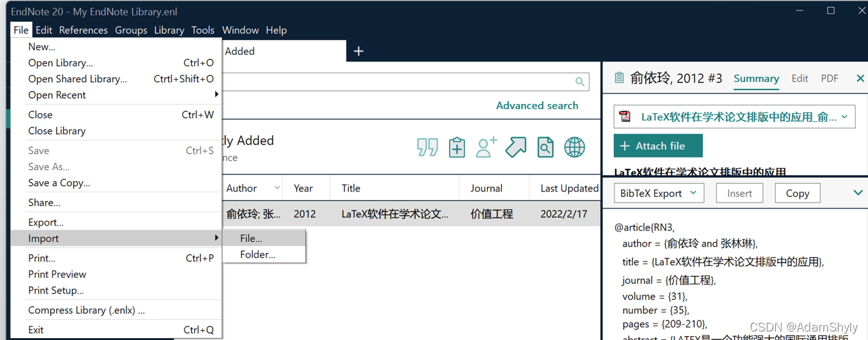
Task: Select Print... menu item
Action: (116, 258)
